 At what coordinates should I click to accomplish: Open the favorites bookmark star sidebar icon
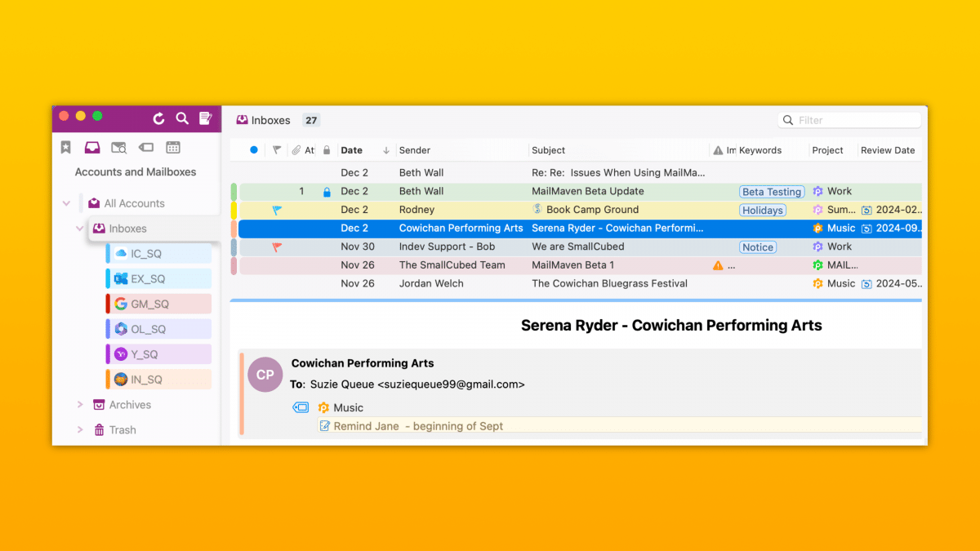[66, 148]
